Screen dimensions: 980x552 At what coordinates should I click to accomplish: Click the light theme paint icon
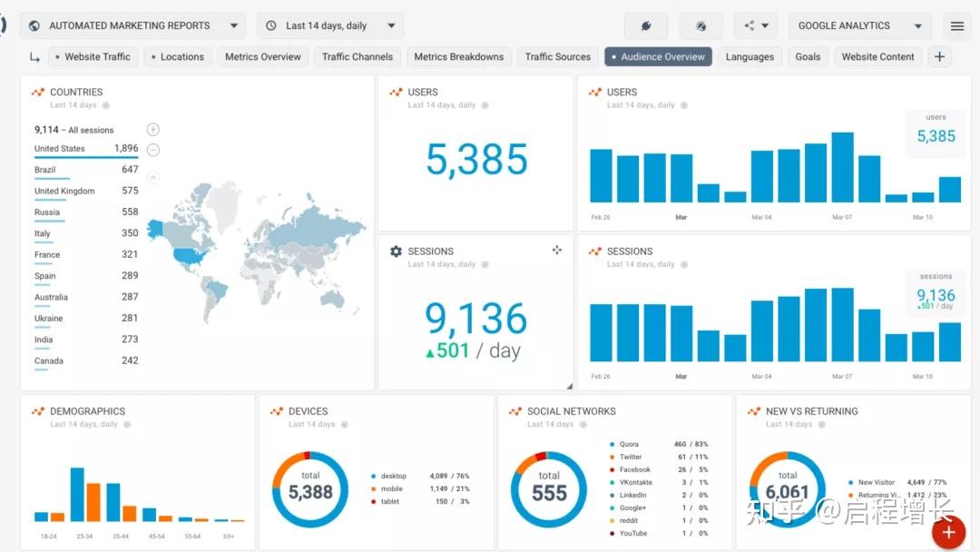click(x=701, y=25)
